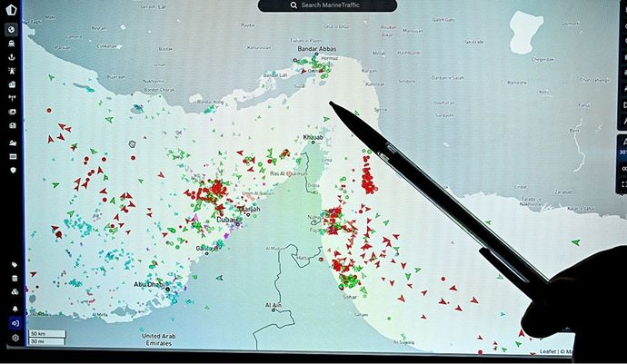Screen dimensions: 627x364
Task: Click the 50 km scale bar
Action: pos(47,333)
